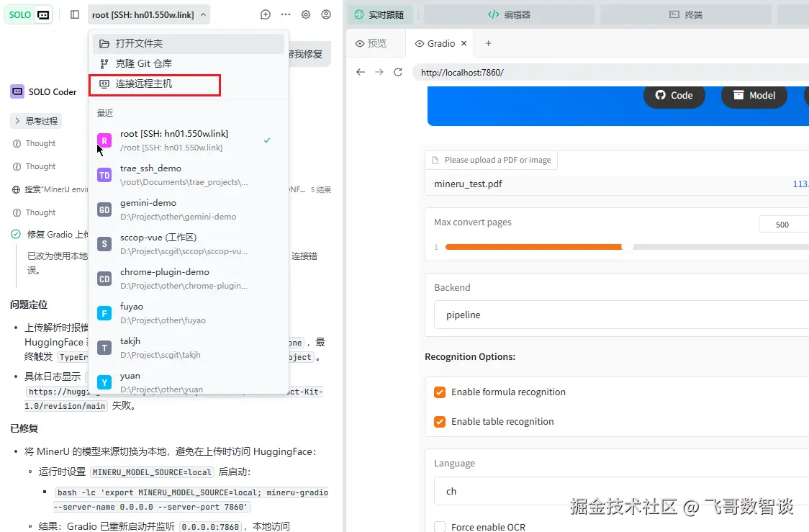Viewport: 809px width, 532px height.
Task: Expand the 思考过程 section
Action: tap(36, 121)
